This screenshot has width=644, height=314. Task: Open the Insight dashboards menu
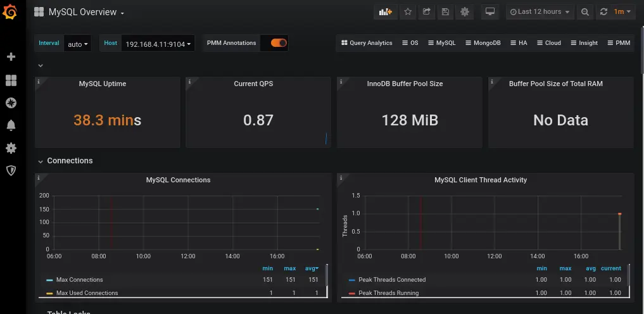pos(584,42)
